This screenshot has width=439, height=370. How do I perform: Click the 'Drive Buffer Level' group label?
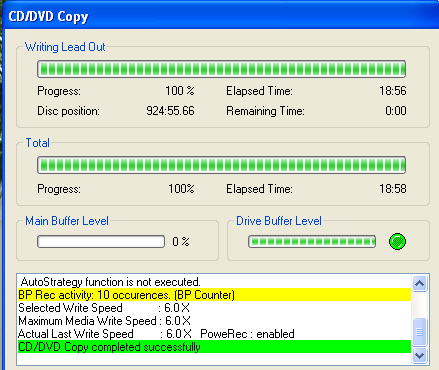point(279,221)
